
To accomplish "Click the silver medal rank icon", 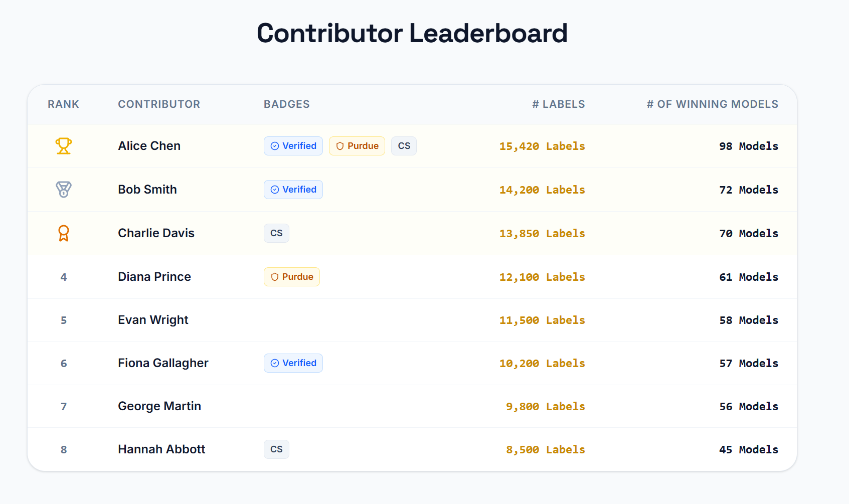I will coord(64,190).
